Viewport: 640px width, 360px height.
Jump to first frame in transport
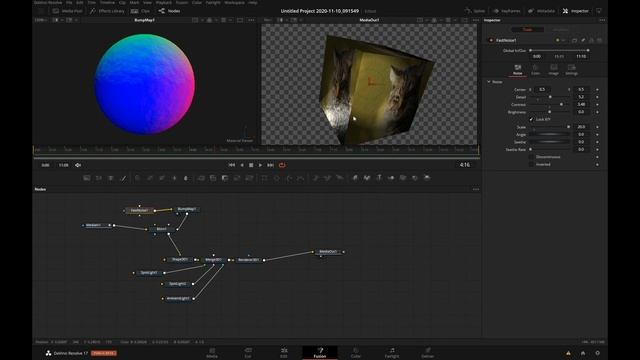(231, 165)
